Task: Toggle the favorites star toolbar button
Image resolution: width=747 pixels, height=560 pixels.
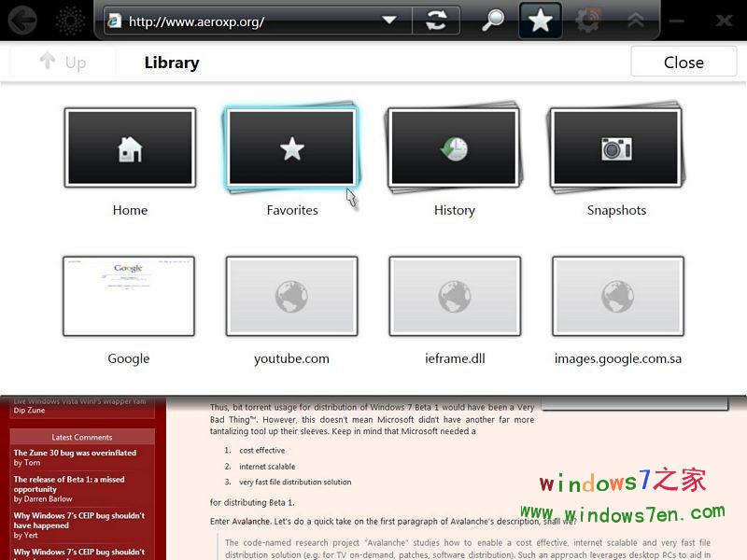Action: click(541, 20)
